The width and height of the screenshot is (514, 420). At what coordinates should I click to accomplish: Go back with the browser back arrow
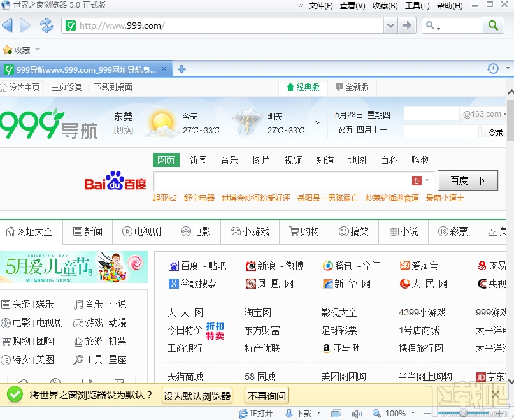coord(8,25)
